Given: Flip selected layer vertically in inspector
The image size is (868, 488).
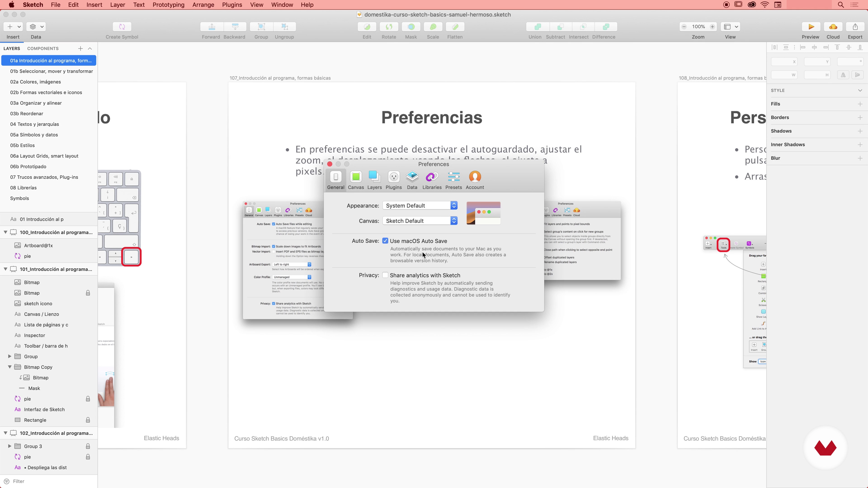Looking at the screenshot, I should (858, 75).
